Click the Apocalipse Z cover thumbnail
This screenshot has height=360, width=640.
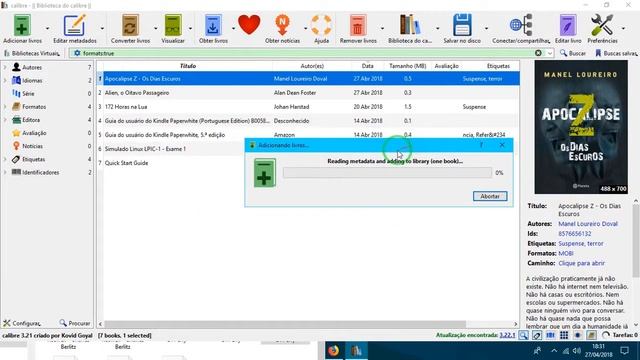pos(581,127)
